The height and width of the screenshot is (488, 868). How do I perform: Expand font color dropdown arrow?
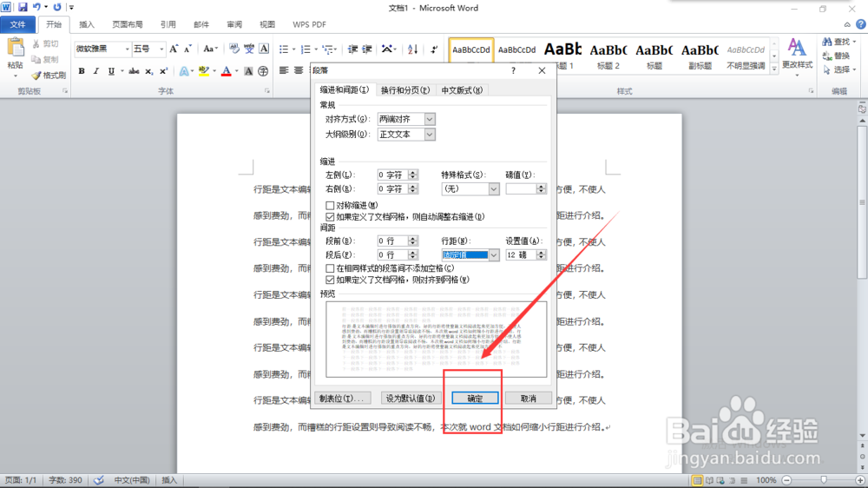(x=236, y=71)
